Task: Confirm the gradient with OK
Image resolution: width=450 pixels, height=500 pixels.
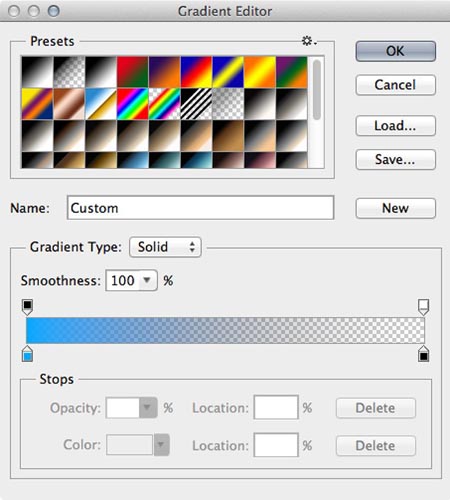Action: tap(396, 51)
